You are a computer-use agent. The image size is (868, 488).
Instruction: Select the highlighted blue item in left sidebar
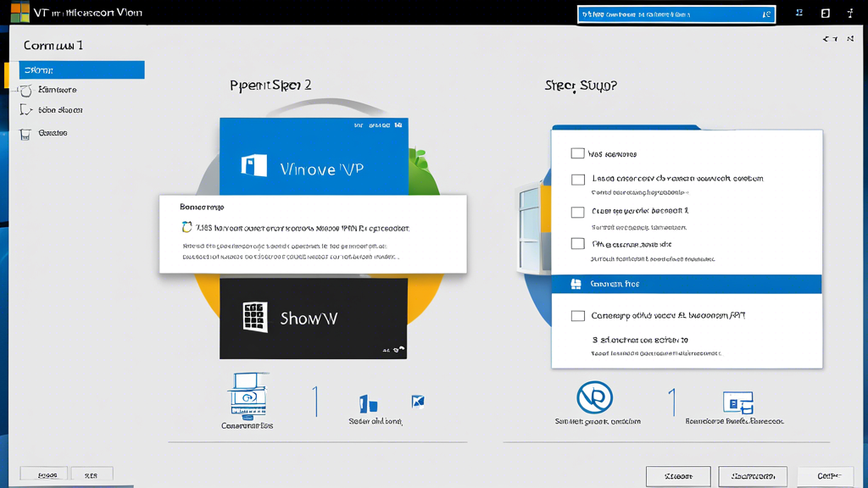click(x=82, y=70)
